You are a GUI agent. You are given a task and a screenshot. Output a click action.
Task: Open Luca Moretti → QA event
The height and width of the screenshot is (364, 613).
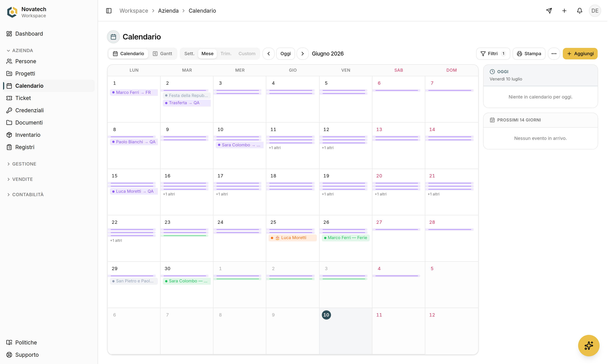point(134,191)
